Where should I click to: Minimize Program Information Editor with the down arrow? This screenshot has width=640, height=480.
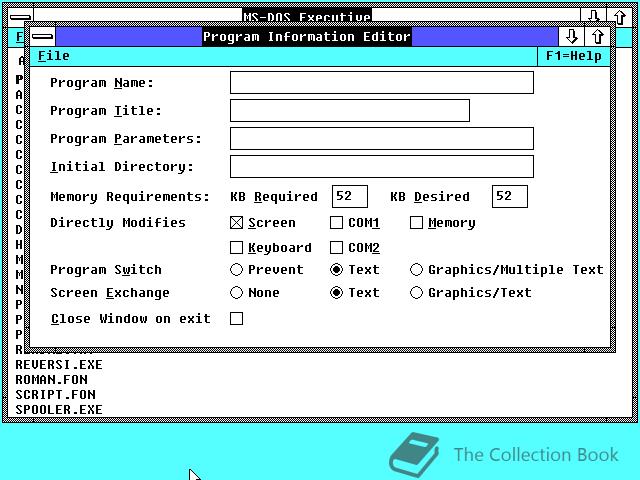(x=571, y=37)
